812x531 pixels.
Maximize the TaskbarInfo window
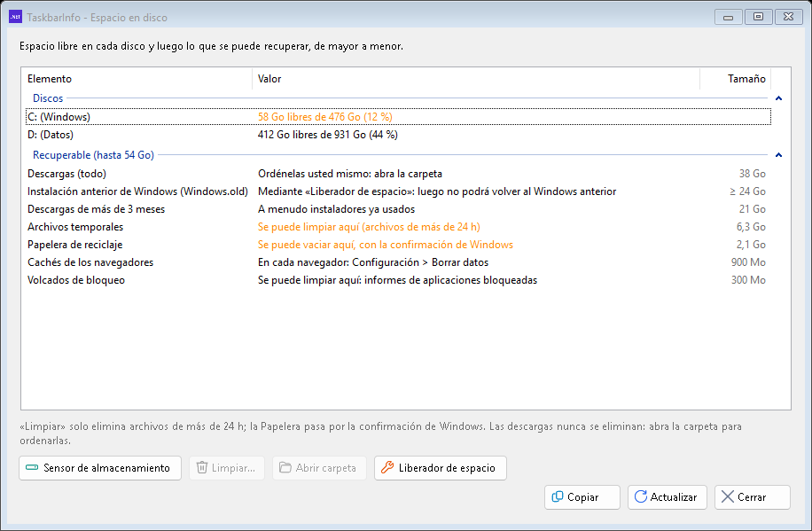[758, 17]
